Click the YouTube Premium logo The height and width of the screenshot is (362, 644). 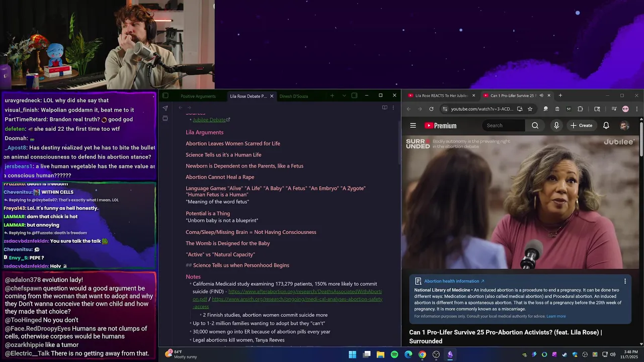441,126
